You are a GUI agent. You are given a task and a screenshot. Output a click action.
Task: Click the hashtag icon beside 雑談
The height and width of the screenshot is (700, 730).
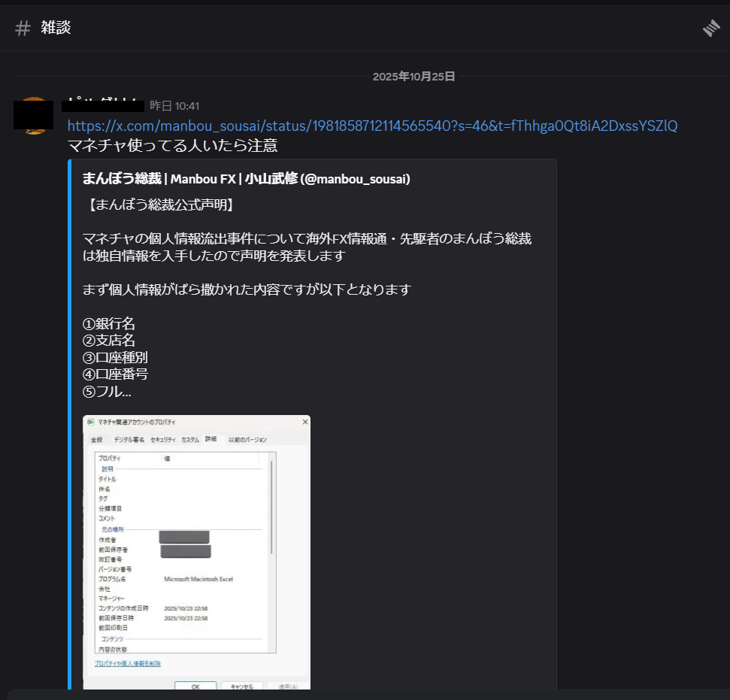(x=23, y=29)
